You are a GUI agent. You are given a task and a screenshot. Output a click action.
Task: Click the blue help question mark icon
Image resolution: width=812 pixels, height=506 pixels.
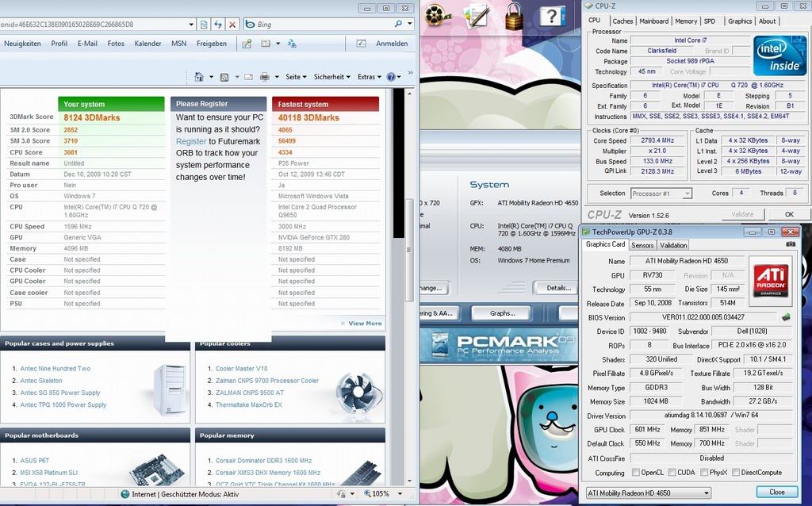point(391,77)
